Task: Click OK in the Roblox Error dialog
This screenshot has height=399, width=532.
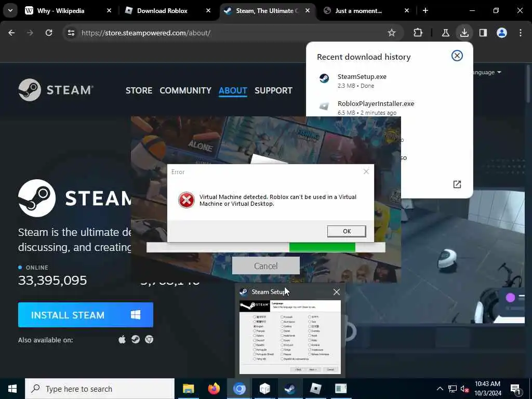Action: click(347, 231)
